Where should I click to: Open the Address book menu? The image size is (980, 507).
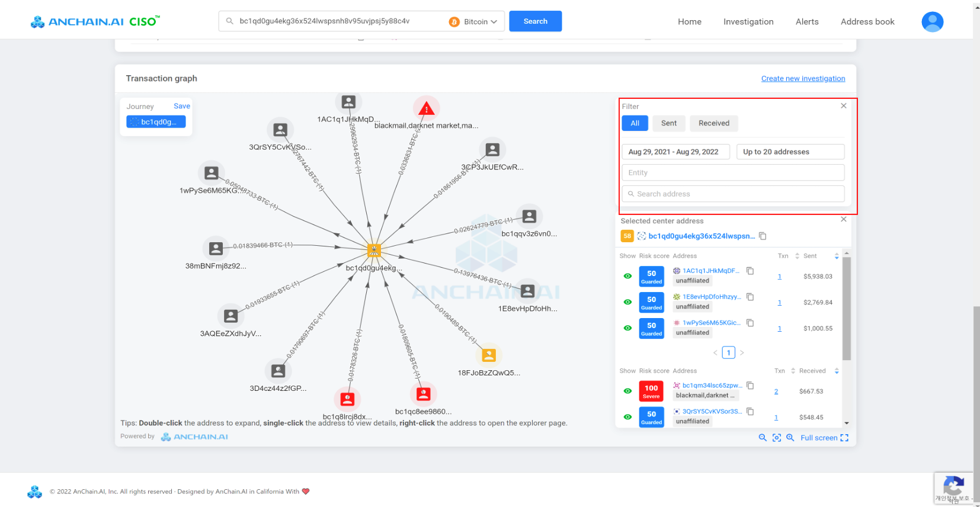click(867, 22)
